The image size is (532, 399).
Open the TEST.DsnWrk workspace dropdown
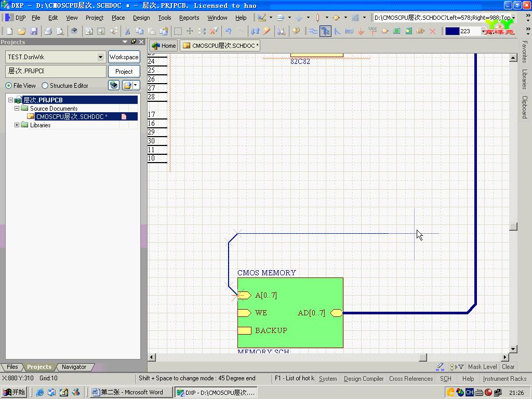(x=100, y=57)
